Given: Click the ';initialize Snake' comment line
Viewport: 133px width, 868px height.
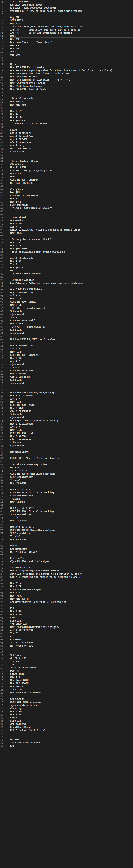Looking at the screenshot, I should point(22,98).
